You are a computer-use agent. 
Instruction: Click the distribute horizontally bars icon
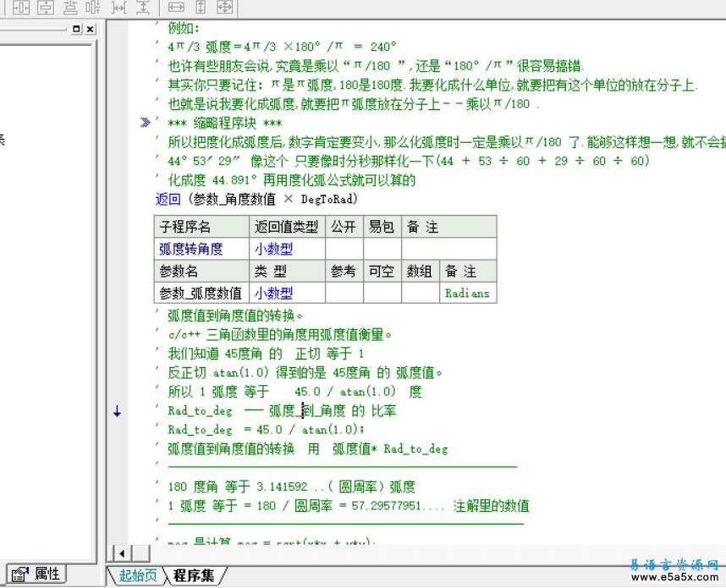[x=94, y=7]
